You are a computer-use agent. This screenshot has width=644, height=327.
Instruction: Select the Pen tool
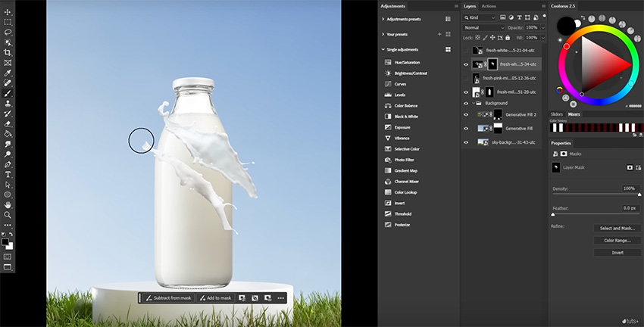(8, 164)
